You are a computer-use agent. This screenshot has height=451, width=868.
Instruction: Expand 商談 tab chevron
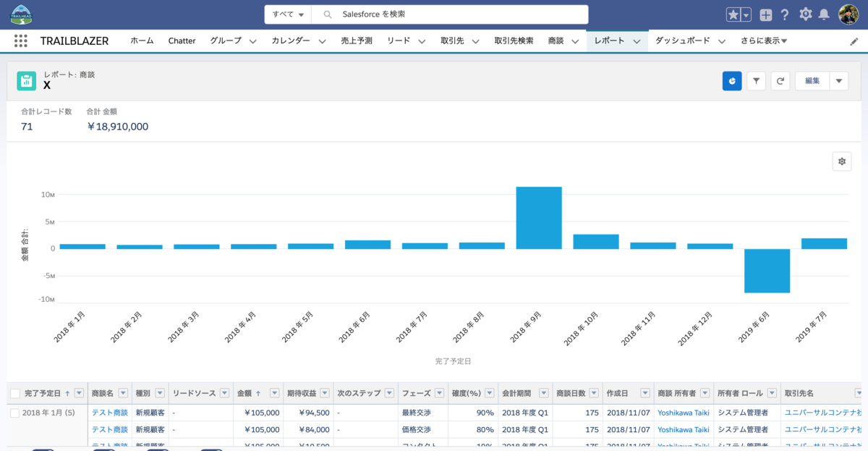[x=575, y=42]
